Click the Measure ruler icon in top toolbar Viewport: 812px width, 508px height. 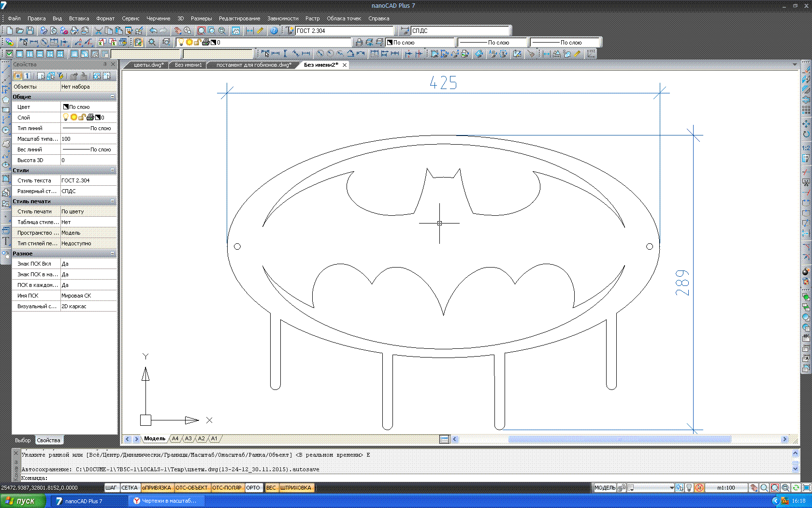pyautogui.click(x=260, y=30)
